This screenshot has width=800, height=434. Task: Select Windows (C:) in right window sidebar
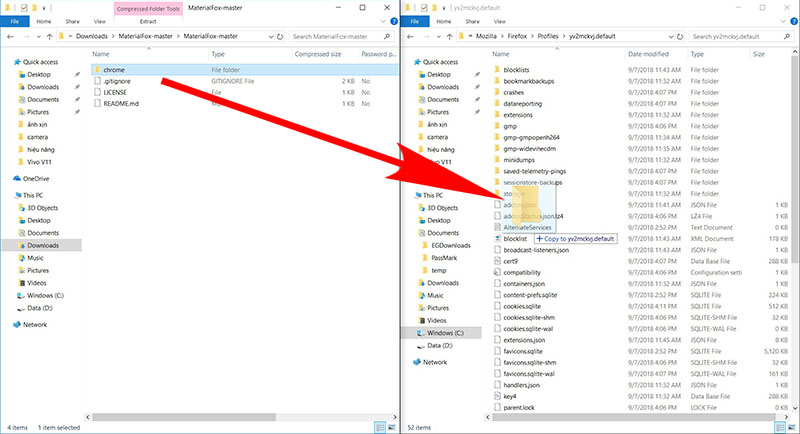tap(445, 333)
